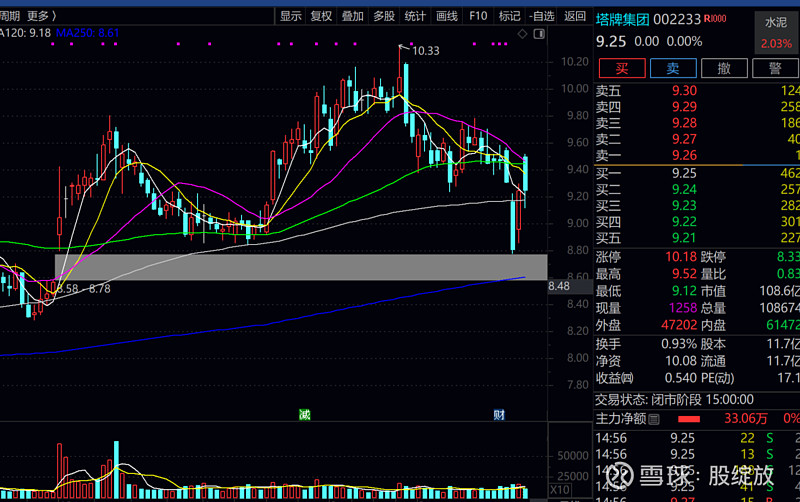Open the 多股 multi-stock view
800x502 pixels.
click(x=384, y=16)
